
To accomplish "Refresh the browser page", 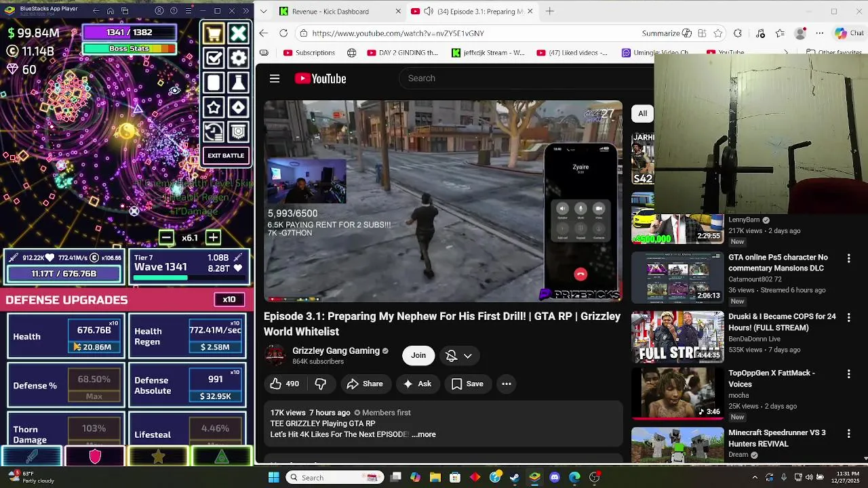I will click(x=283, y=33).
